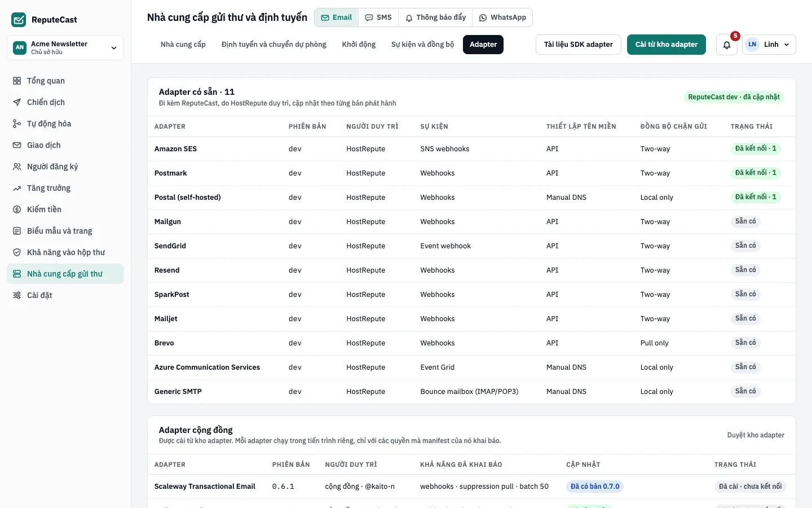Viewport: 812px width, 508px height.
Task: Click the Khả năng vào hộp thư shield icon
Action: click(x=17, y=252)
